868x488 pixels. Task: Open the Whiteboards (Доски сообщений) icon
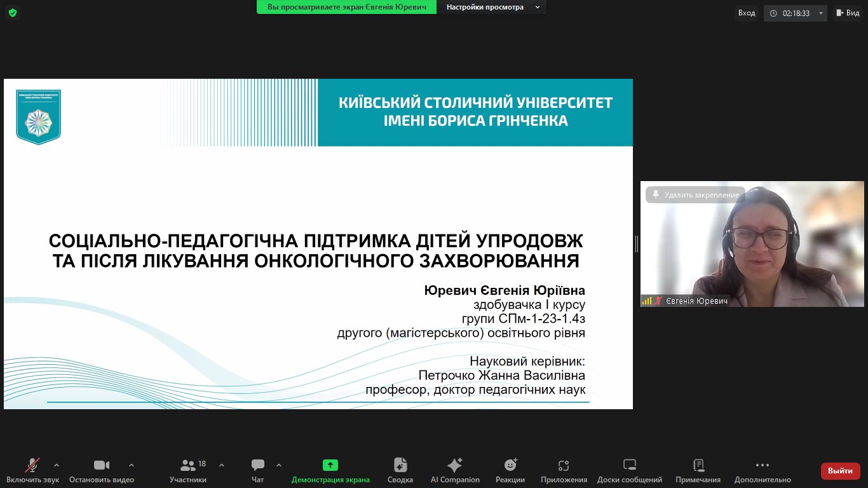tap(629, 465)
